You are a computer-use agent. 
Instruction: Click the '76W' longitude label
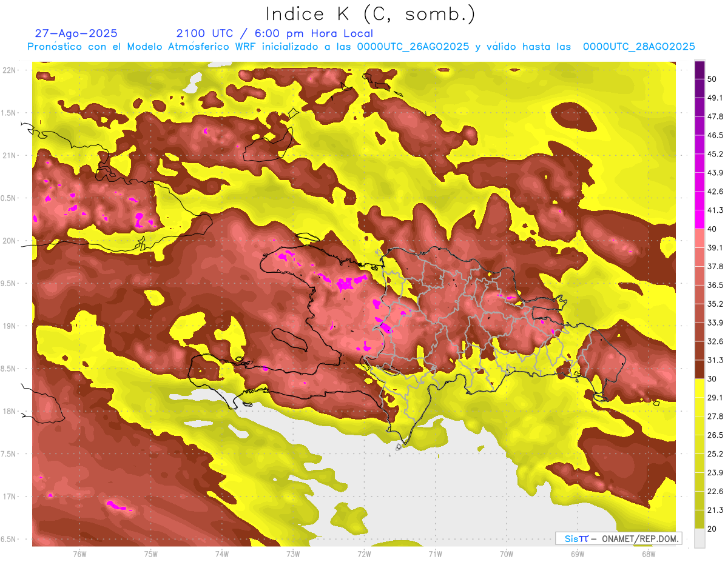tap(79, 554)
